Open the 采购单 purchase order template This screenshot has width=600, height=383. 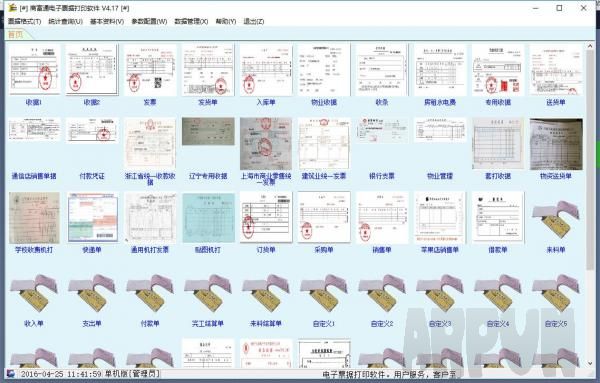(324, 217)
